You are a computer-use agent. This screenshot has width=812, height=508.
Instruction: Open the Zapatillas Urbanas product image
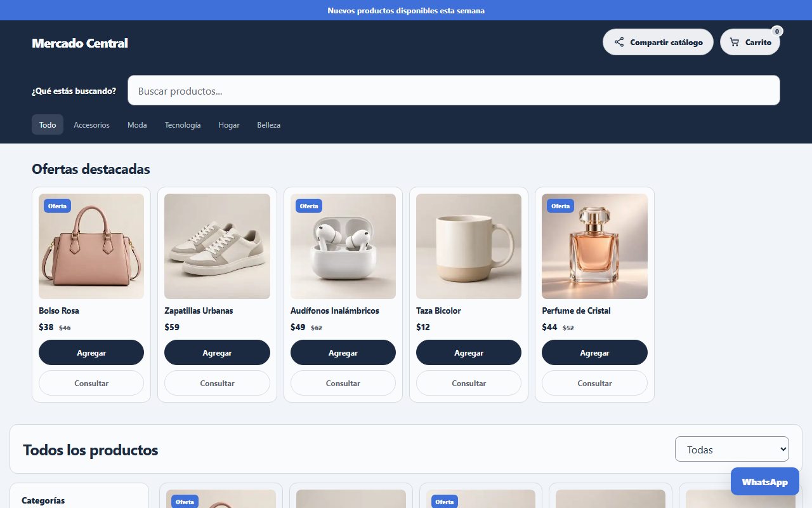click(217, 246)
